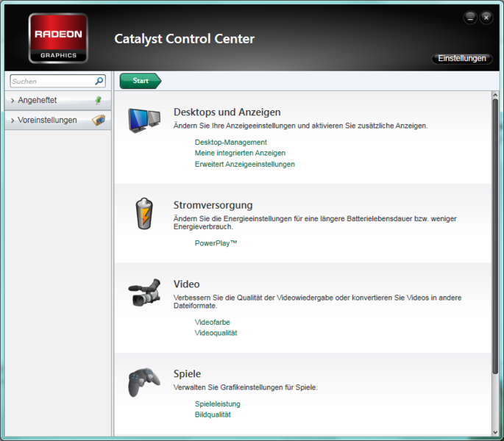
Task: Click the preset icon beside Voreinstellungen
Action: 99,120
